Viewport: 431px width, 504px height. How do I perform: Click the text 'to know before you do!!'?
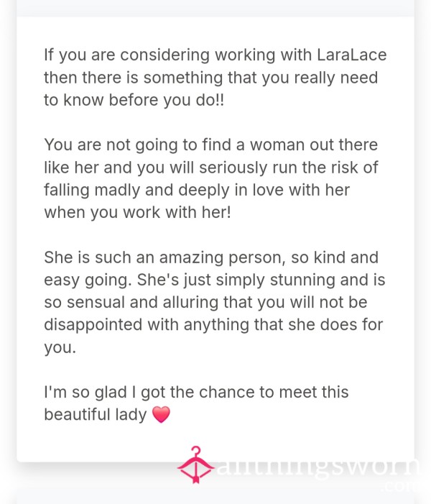(x=134, y=100)
